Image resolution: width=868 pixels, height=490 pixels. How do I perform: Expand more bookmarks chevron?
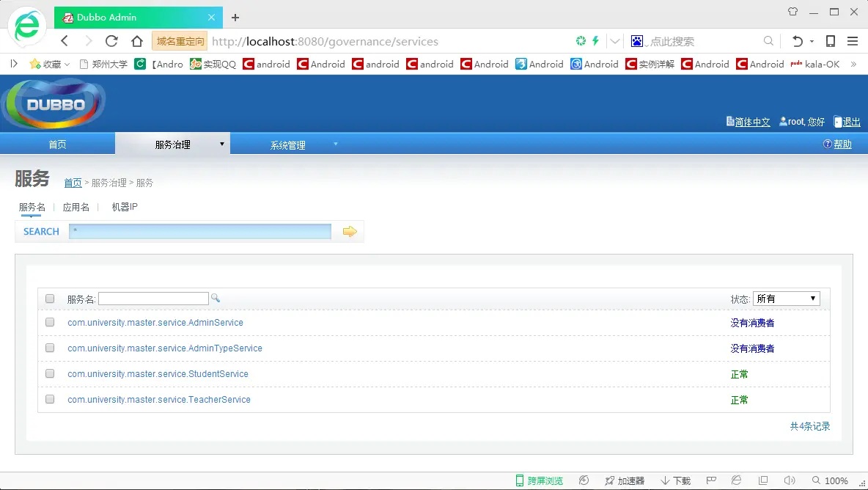tap(853, 65)
